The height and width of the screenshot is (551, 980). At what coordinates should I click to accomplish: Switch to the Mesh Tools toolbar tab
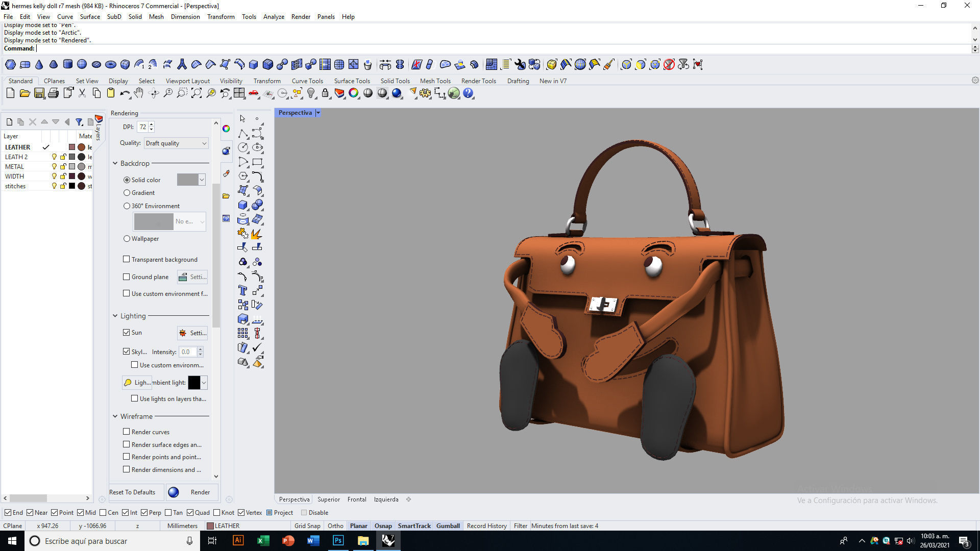click(435, 81)
